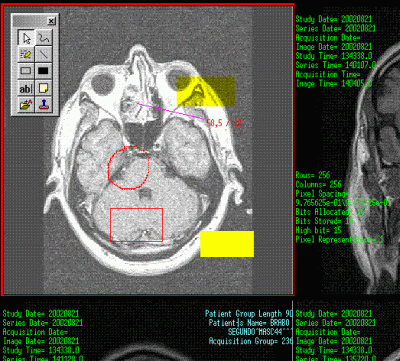The width and height of the screenshot is (400, 361).
Task: Select the hollow rectangle tool
Action: point(26,71)
